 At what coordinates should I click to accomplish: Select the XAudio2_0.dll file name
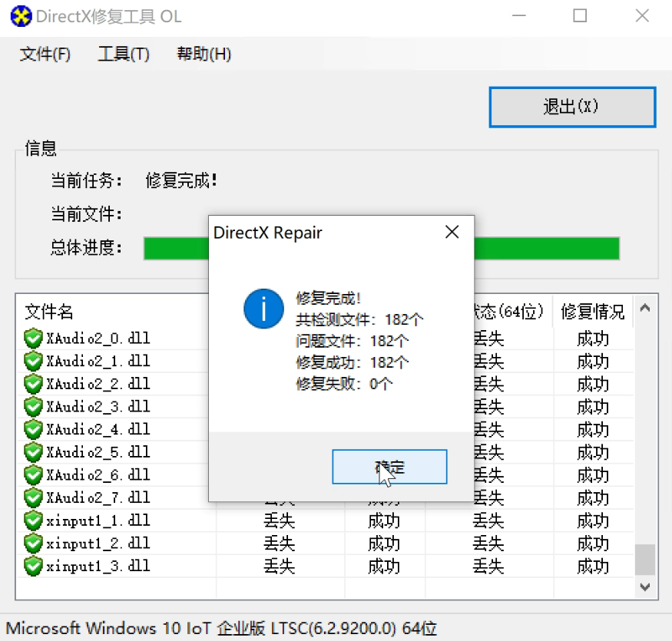click(x=98, y=339)
